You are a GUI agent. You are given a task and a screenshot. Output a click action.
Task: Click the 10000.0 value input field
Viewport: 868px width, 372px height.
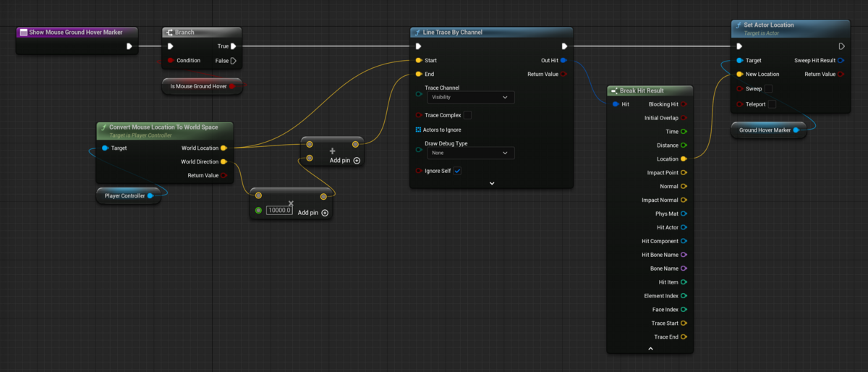[279, 210]
